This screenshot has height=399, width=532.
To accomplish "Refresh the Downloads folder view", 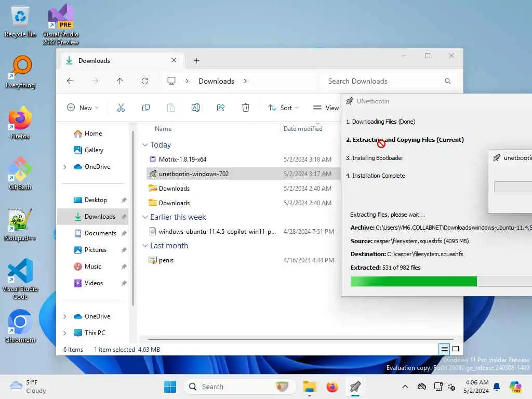I will point(145,81).
